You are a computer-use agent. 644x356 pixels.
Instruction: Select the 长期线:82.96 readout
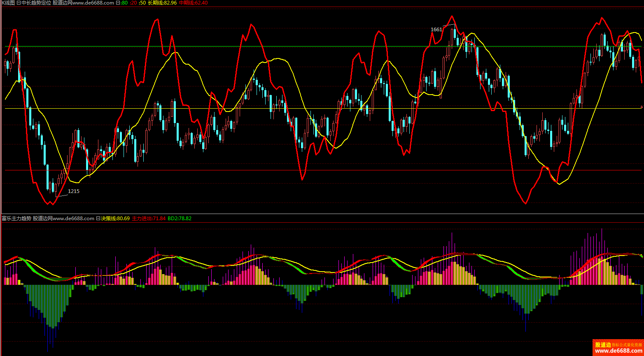pyautogui.click(x=162, y=3)
